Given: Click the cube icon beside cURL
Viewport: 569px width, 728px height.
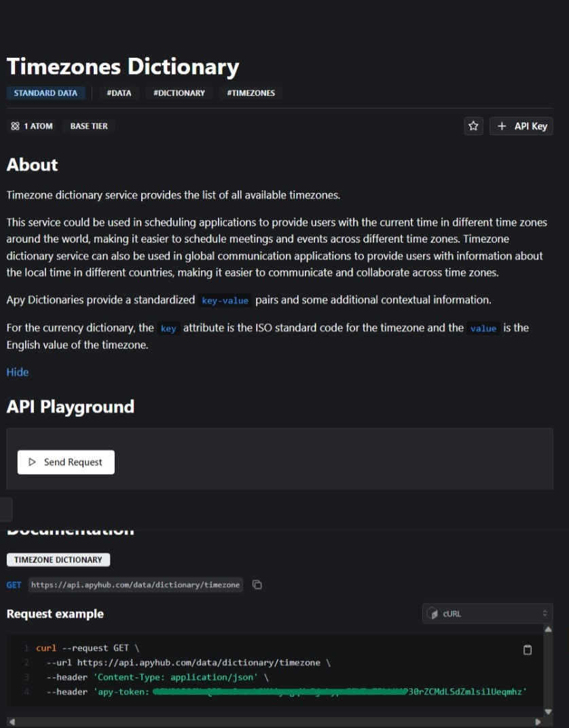Looking at the screenshot, I should coord(432,613).
